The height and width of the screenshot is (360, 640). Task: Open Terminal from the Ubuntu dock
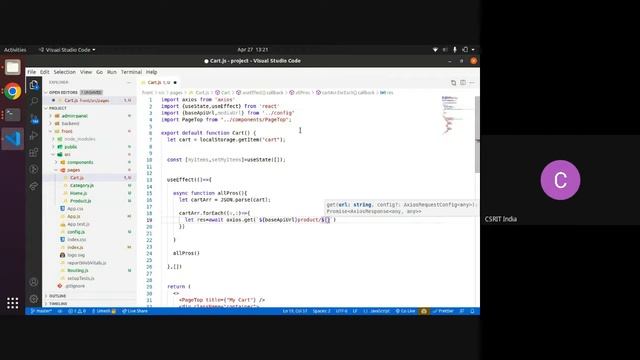[x=13, y=115]
